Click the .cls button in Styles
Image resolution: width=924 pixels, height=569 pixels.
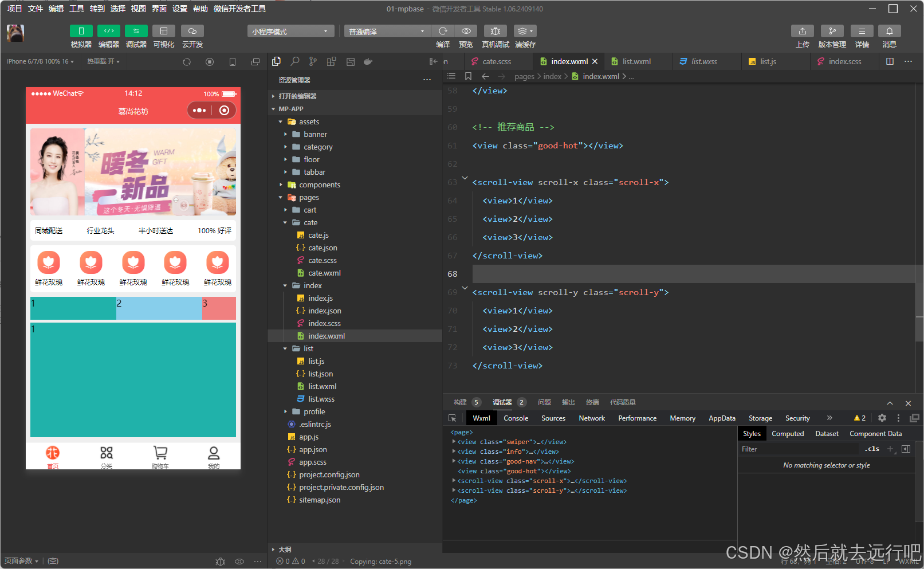point(872,449)
